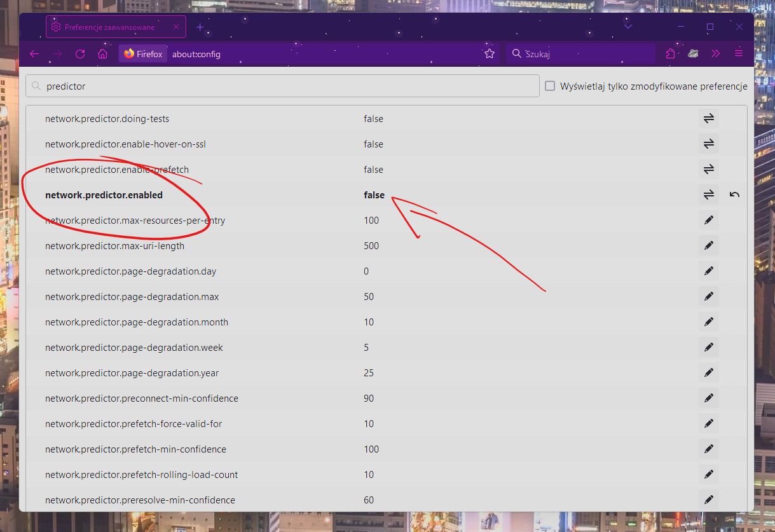Click value 25 of page-degradation.year

369,373
